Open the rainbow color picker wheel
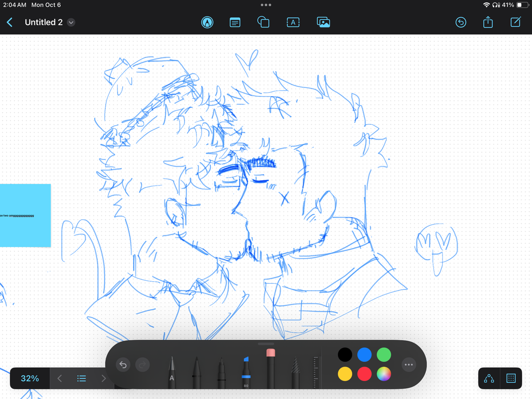Viewport: 532px width, 399px height. (x=384, y=374)
